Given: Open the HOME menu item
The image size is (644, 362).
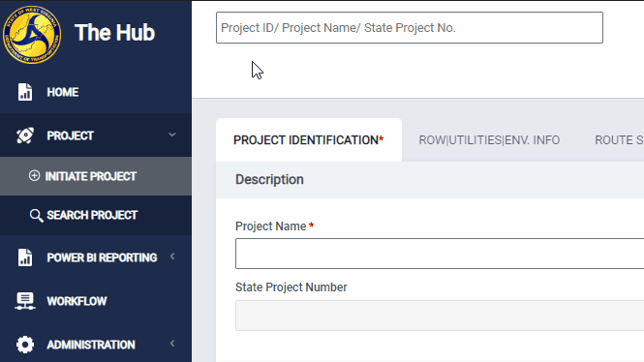Looking at the screenshot, I should coord(96,92).
